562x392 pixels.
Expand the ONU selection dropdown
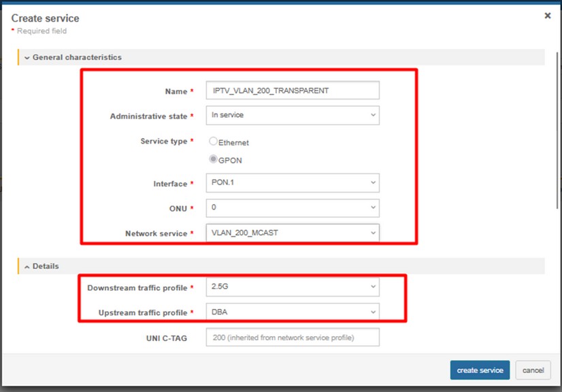coord(293,208)
